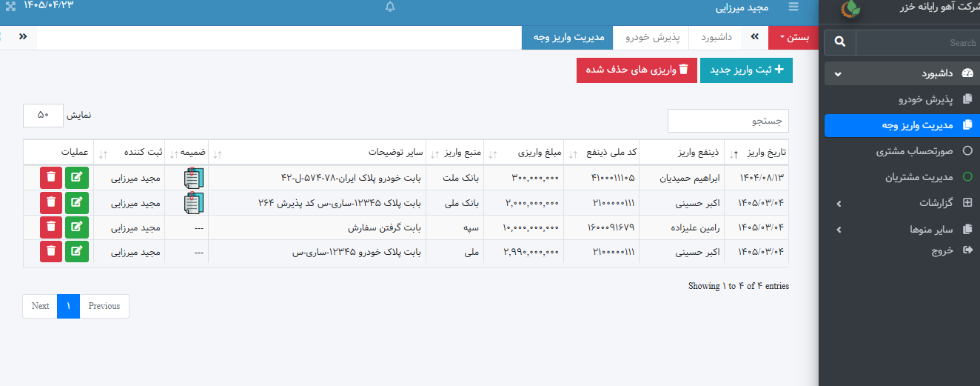The height and width of the screenshot is (386, 980).
Task: Sort table by تاریخ واریز column
Action: tap(756, 153)
